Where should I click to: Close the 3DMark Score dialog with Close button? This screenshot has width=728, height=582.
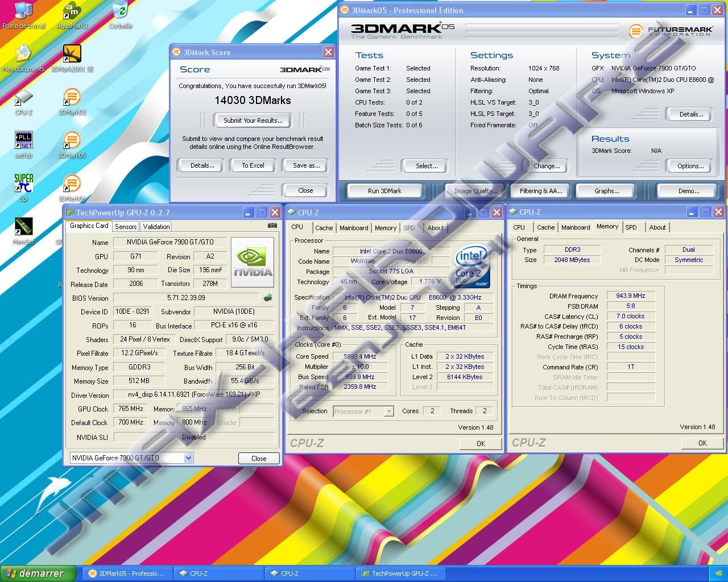pos(305,190)
